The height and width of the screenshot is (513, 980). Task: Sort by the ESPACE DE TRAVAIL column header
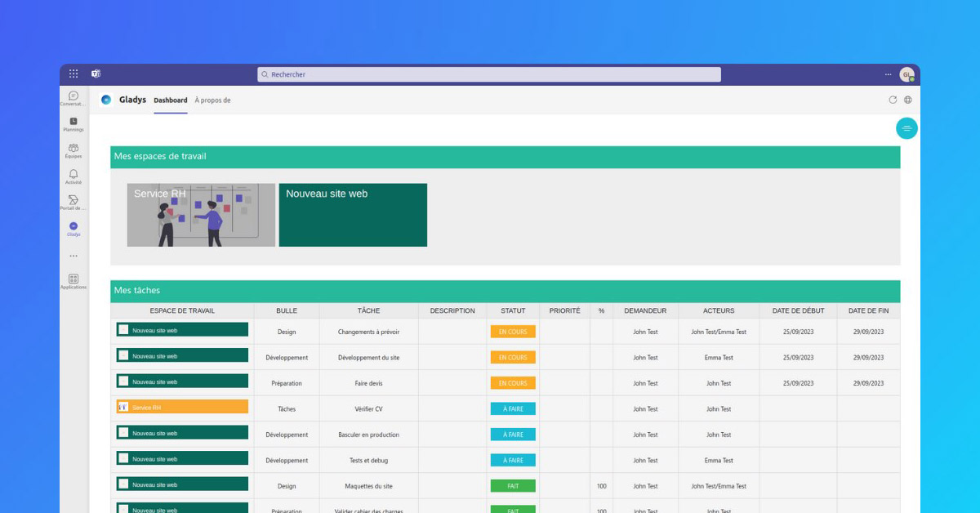pos(182,310)
